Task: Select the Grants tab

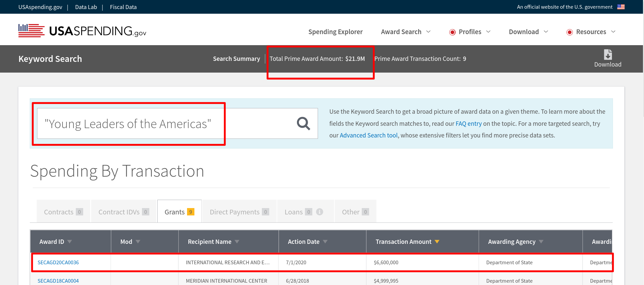Action: [x=179, y=211]
